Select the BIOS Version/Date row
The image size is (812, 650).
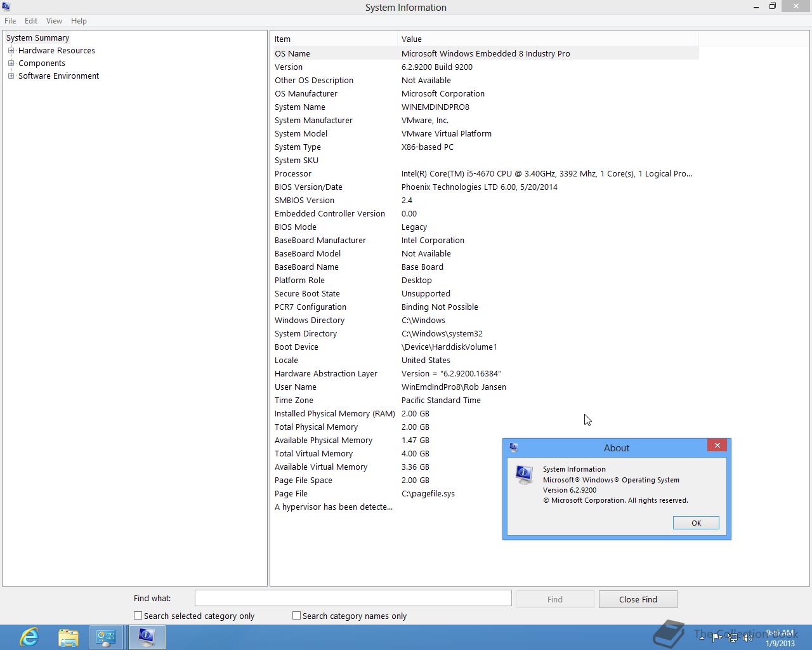[x=485, y=187]
